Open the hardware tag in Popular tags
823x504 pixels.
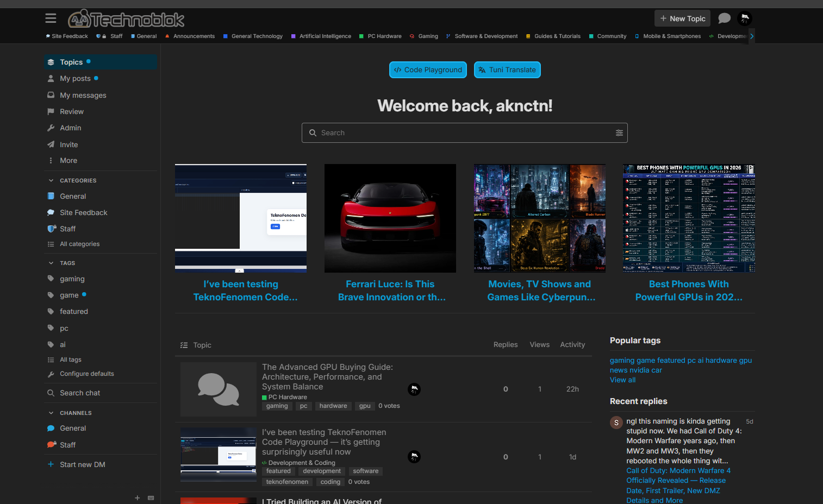(721, 361)
